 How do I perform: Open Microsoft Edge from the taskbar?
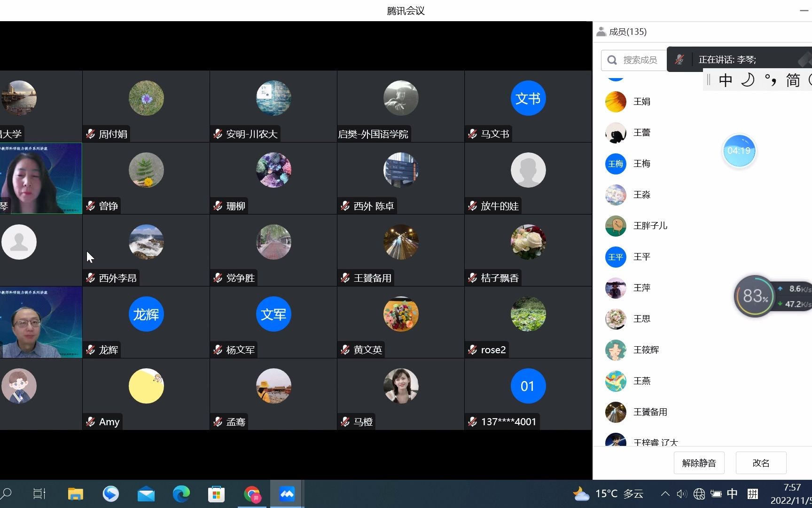tap(181, 494)
